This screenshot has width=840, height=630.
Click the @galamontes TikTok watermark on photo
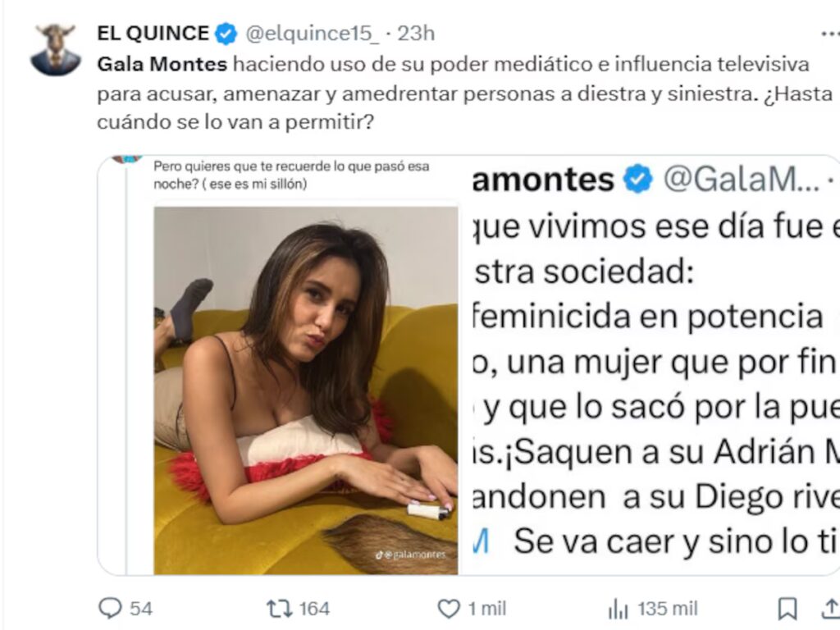(x=410, y=555)
